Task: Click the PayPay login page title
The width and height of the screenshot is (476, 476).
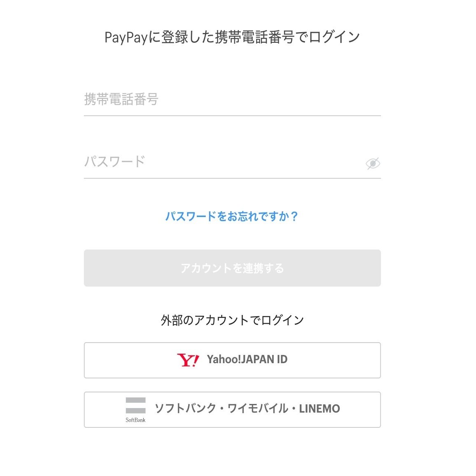Action: click(x=232, y=36)
